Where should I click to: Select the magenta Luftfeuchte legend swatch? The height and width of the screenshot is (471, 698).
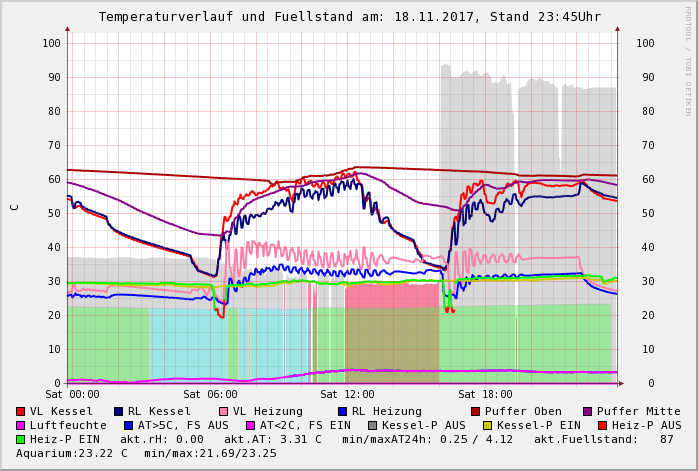pos(21,425)
